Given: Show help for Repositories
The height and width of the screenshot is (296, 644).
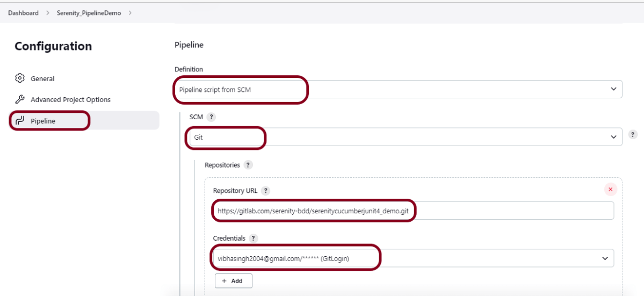Looking at the screenshot, I should (x=248, y=165).
